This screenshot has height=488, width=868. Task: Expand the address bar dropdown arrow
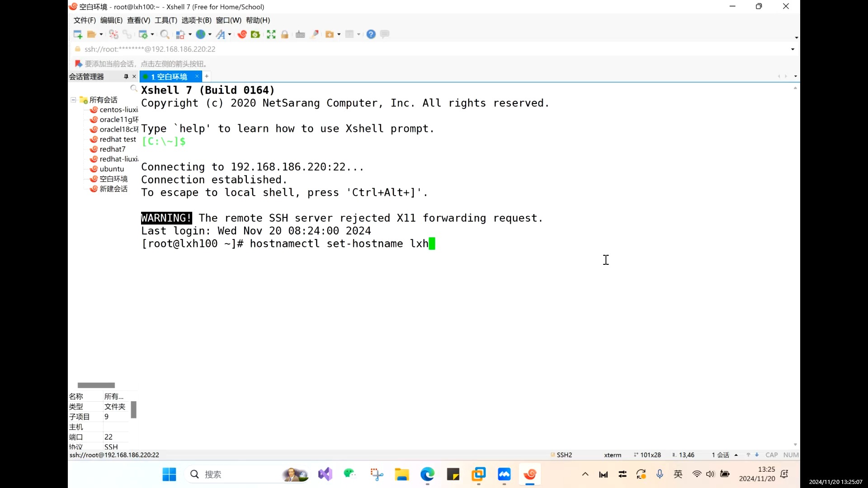pyautogui.click(x=793, y=49)
